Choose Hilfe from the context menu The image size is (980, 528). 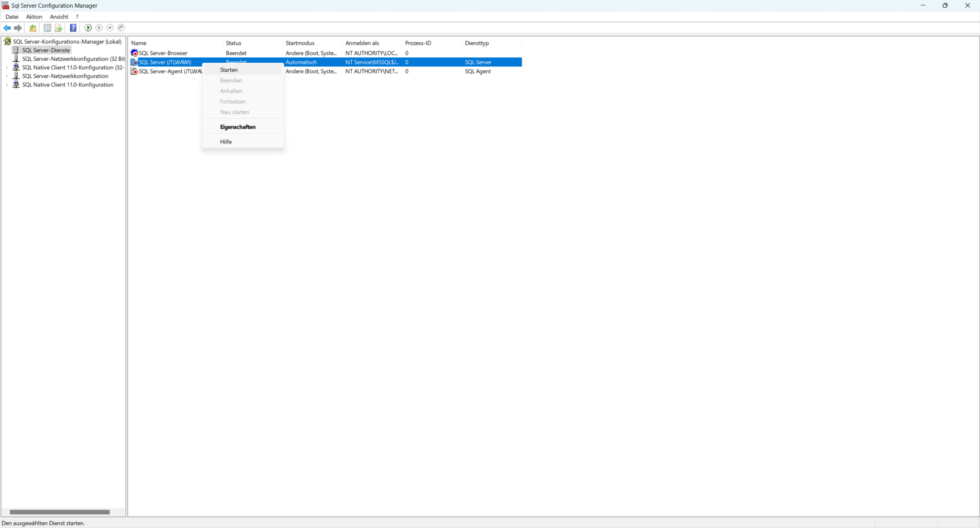[243, 142]
